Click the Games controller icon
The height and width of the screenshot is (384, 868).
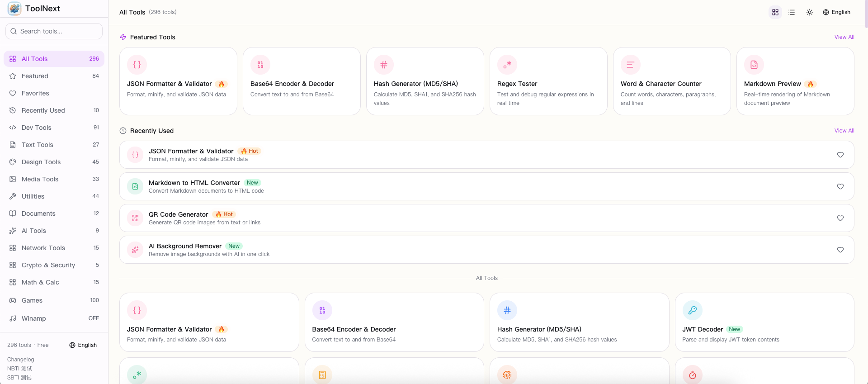pos(13,300)
